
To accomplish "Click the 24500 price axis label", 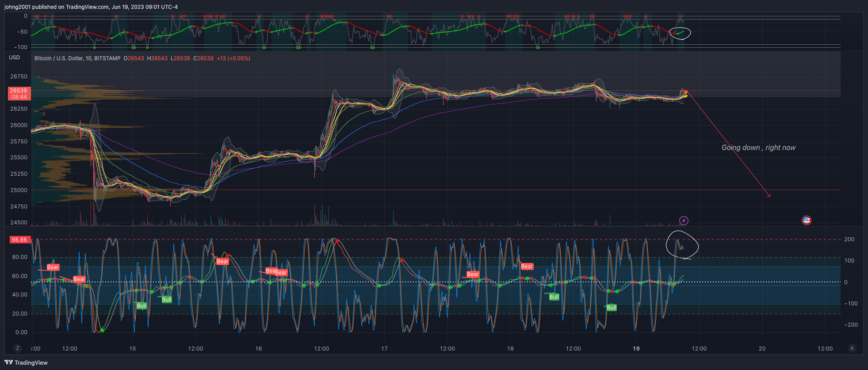I will coord(19,223).
